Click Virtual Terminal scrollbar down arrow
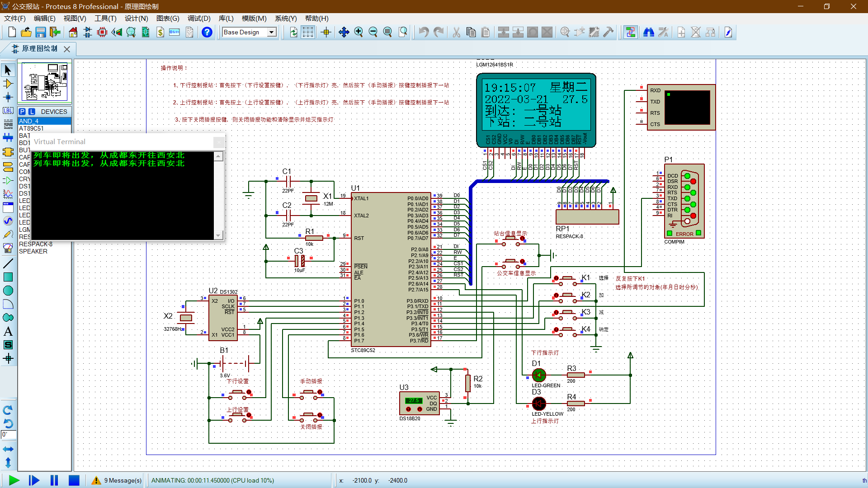Screen dimensions: 868x488 coord(218,235)
